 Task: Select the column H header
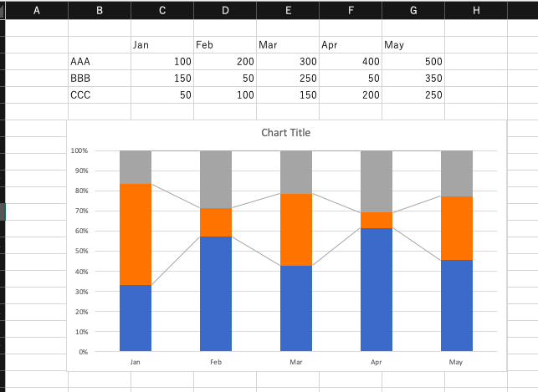pyautogui.click(x=475, y=10)
